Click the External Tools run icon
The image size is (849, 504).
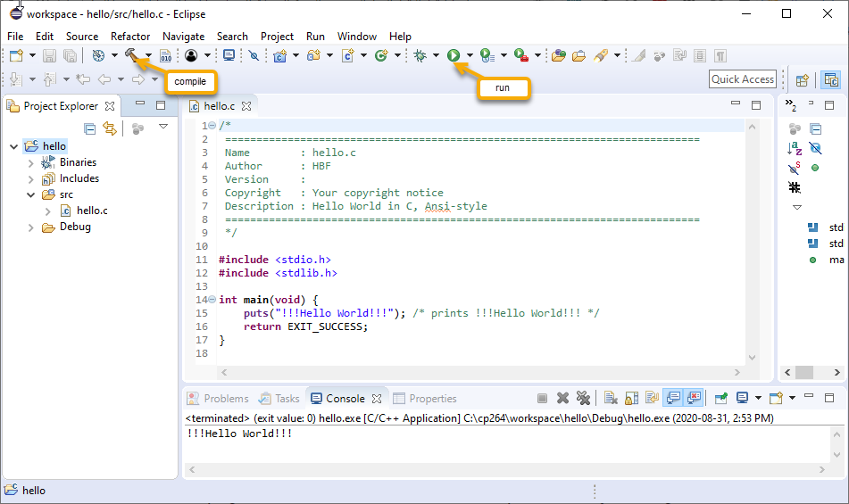pos(520,55)
